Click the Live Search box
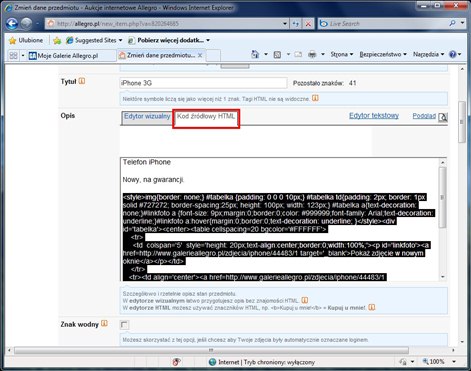The width and height of the screenshot is (471, 371). (x=383, y=24)
